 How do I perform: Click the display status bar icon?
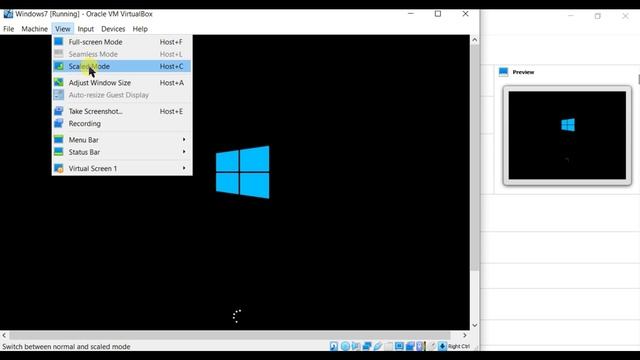[x=399, y=346]
